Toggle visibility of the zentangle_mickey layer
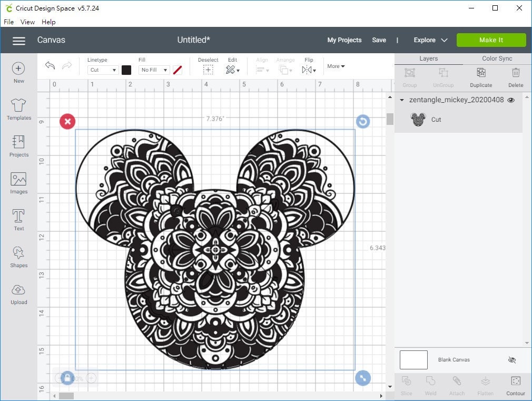The height and width of the screenshot is (401, 532). tap(511, 100)
